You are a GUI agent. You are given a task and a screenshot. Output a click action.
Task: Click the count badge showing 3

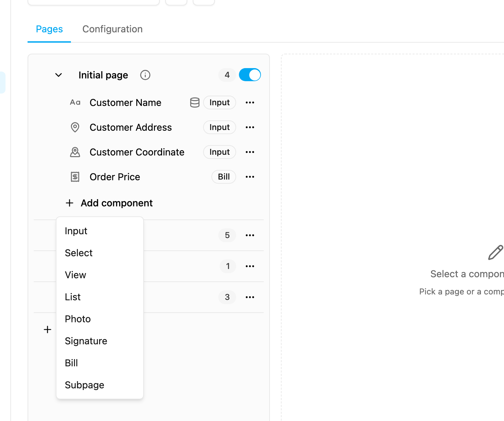[227, 297]
